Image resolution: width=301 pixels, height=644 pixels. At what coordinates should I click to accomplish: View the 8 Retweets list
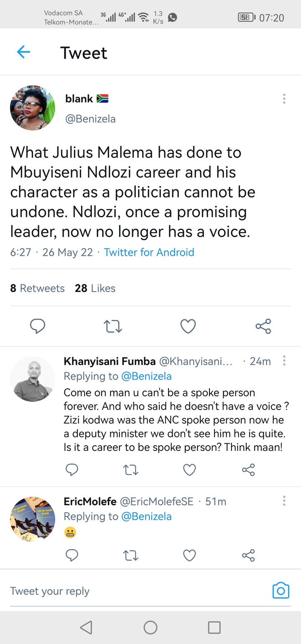pyautogui.click(x=37, y=288)
